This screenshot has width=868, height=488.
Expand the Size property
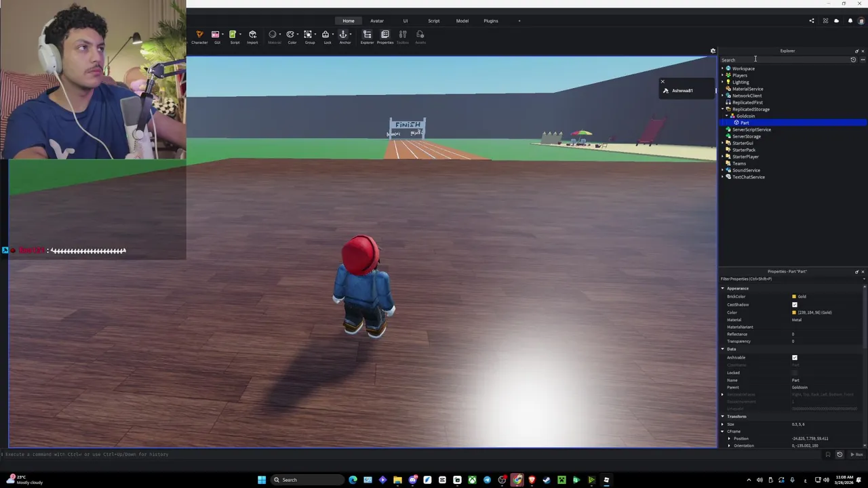click(723, 424)
